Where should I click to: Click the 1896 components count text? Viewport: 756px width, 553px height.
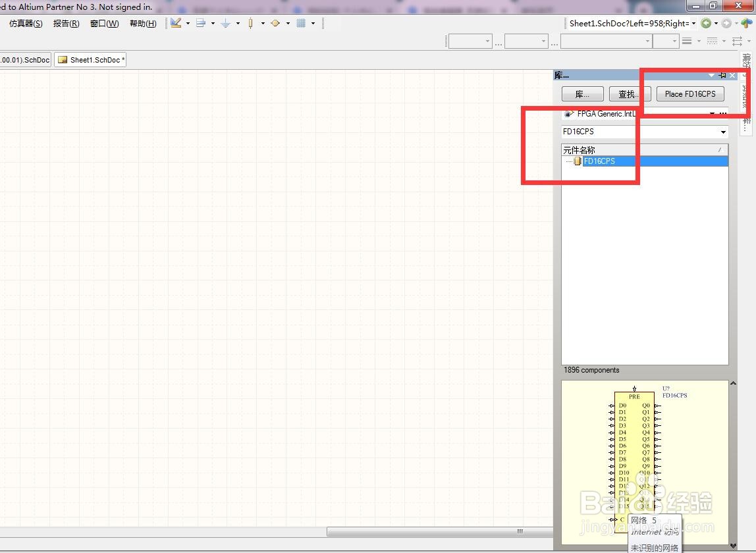tap(591, 370)
